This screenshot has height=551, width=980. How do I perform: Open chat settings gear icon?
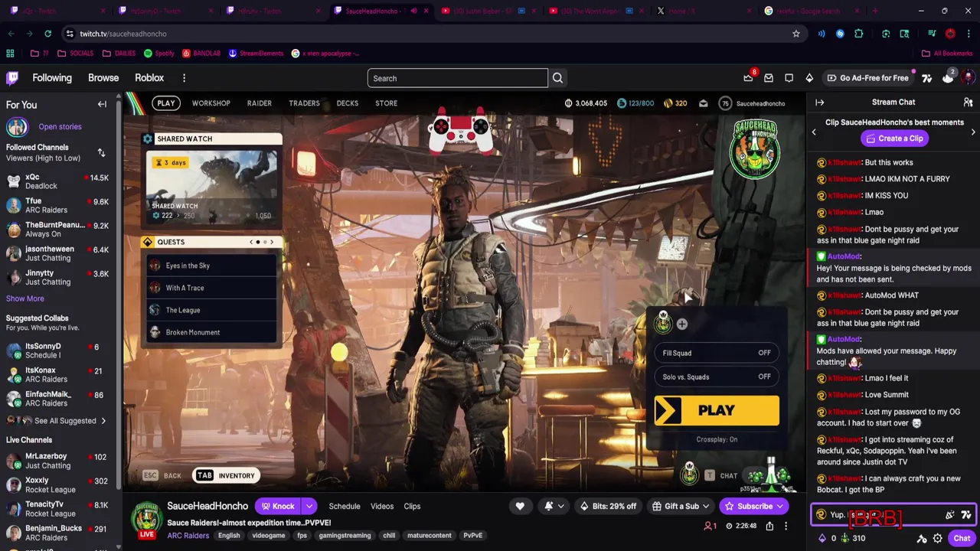point(937,539)
